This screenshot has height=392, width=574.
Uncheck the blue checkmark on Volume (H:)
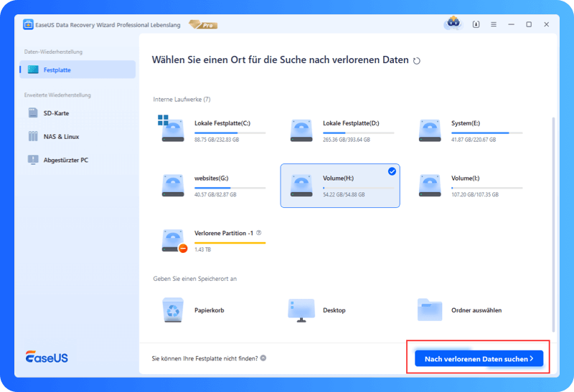click(x=392, y=171)
